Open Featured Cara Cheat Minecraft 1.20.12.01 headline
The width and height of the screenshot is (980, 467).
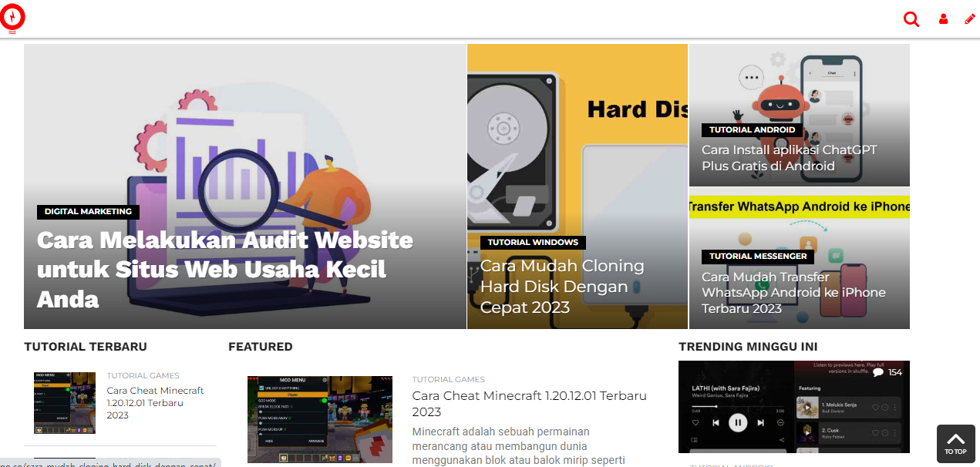coord(529,404)
